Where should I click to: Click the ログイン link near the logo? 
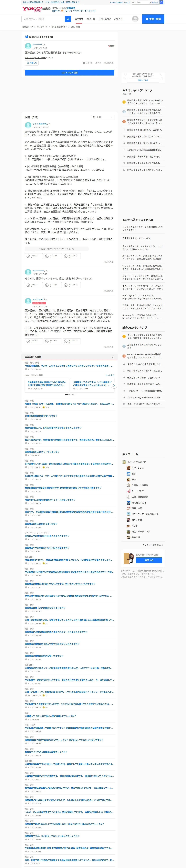click(x=56, y=11)
